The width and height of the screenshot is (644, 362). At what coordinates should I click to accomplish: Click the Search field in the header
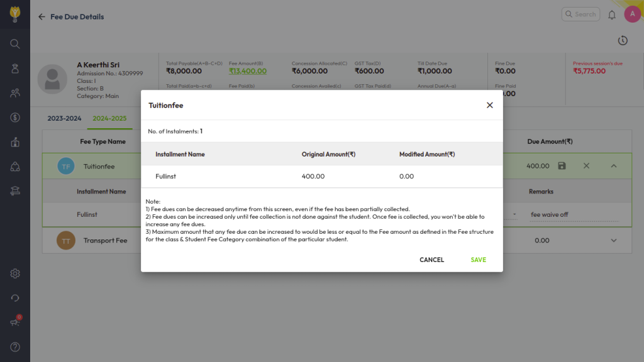[580, 14]
